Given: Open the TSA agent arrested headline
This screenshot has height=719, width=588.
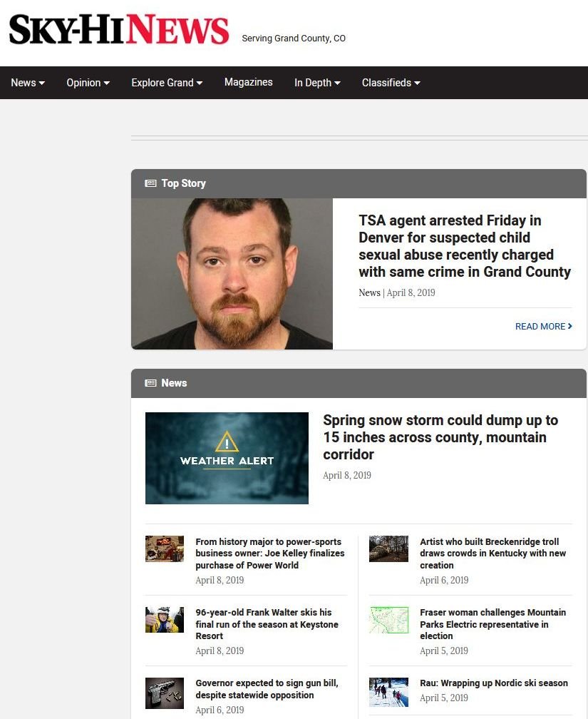Looking at the screenshot, I should (x=464, y=246).
